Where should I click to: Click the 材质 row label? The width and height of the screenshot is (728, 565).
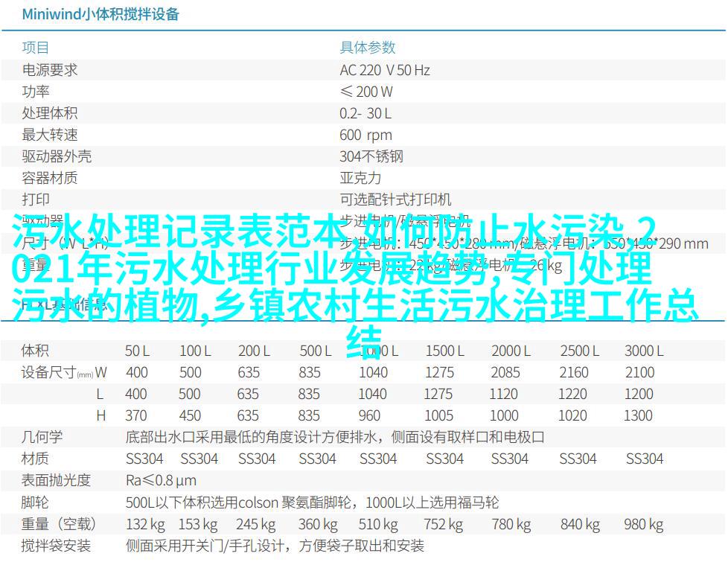[35, 459]
